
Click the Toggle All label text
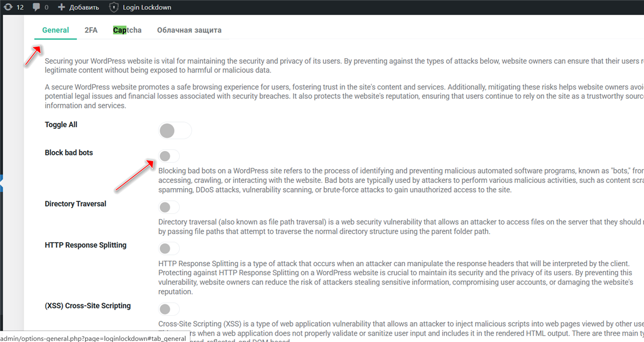(61, 125)
